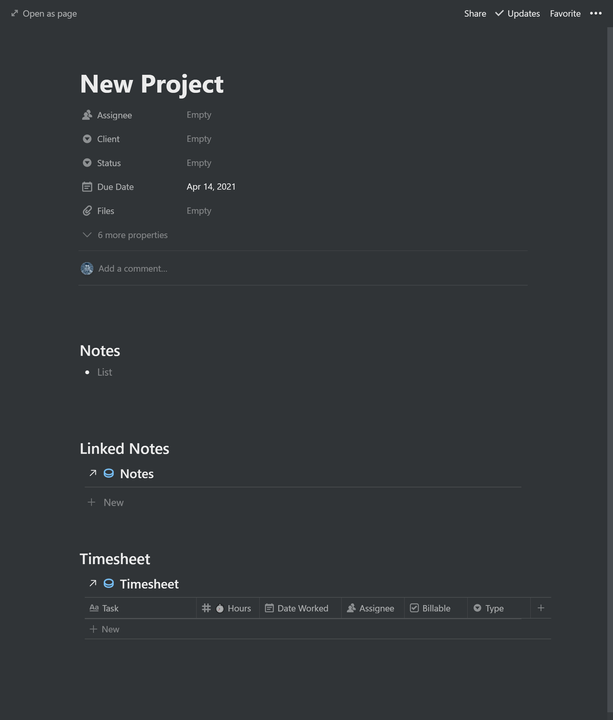Click the paperclip Files property icon
The width and height of the screenshot is (613, 720).
(x=87, y=211)
